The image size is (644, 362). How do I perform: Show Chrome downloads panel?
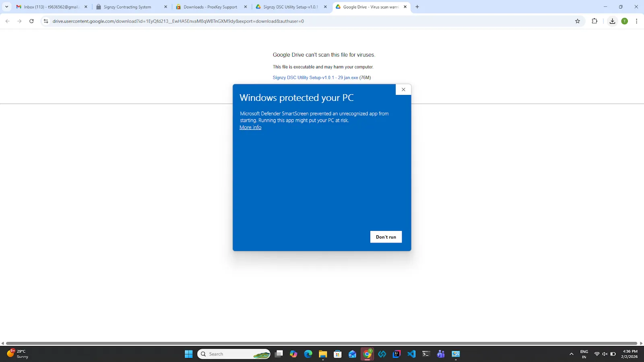[612, 21]
